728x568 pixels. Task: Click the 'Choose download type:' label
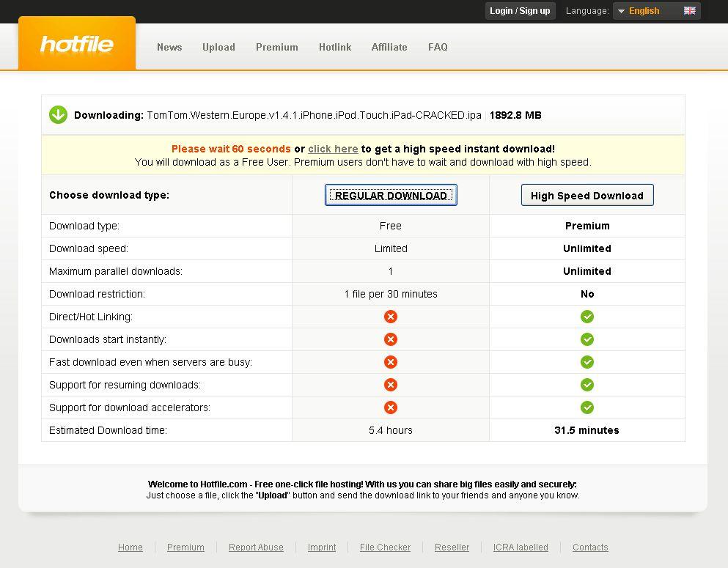click(x=109, y=195)
